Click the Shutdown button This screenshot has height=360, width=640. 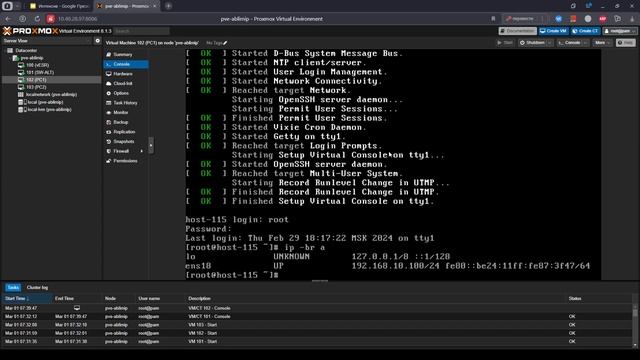click(532, 42)
